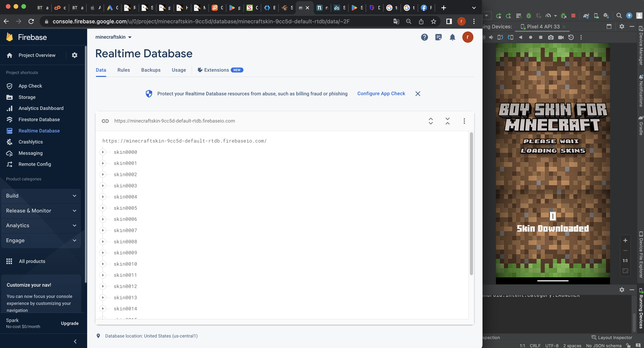644x348 pixels.
Task: Open Firebase notifications bell
Action: tap(452, 37)
